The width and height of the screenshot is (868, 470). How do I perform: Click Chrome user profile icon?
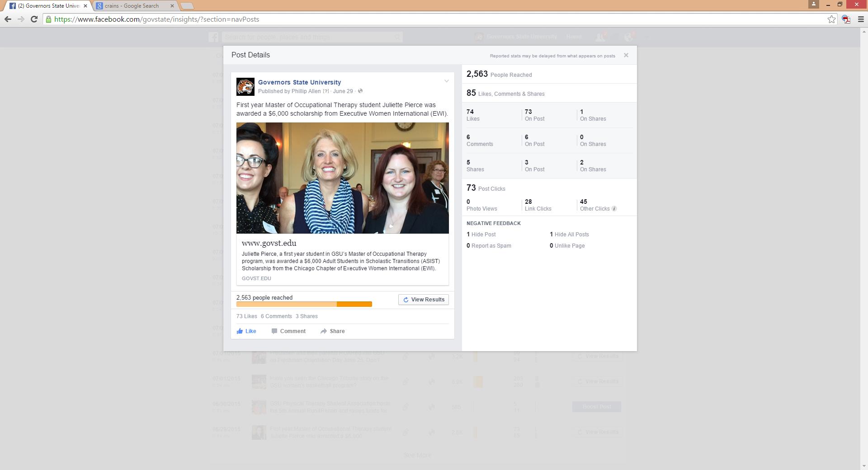click(813, 4)
